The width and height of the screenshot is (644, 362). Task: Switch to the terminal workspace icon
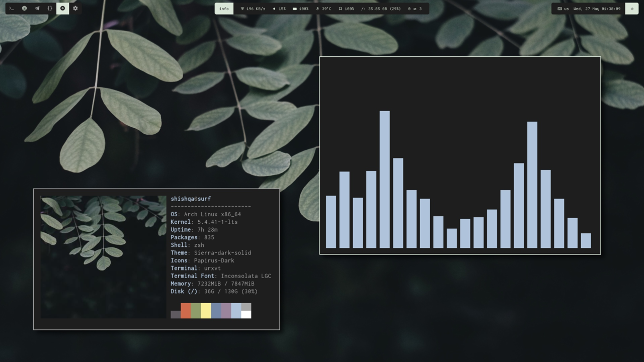click(12, 9)
